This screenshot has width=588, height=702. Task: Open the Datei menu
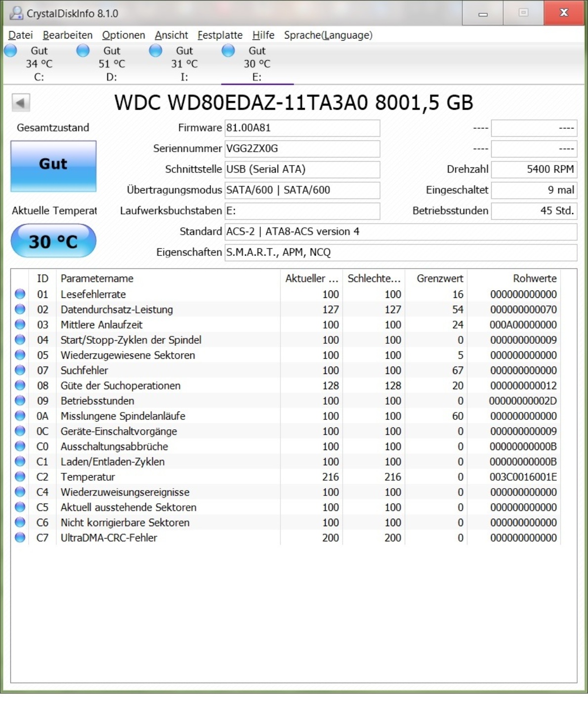21,35
